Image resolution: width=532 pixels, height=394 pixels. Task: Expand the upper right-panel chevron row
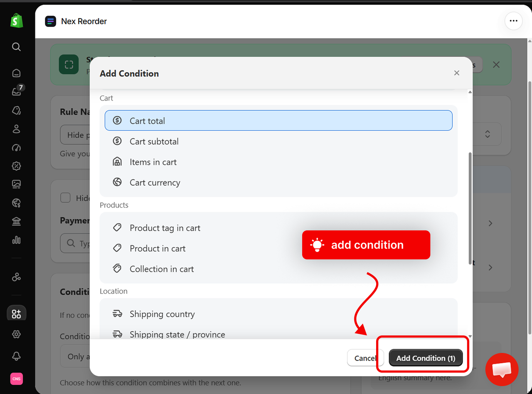[490, 223]
